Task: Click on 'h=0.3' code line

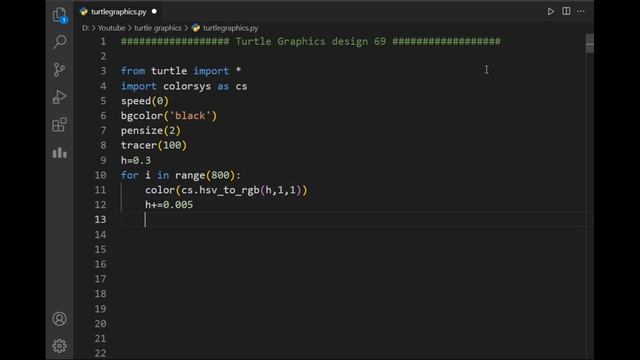Action: pyautogui.click(x=136, y=160)
